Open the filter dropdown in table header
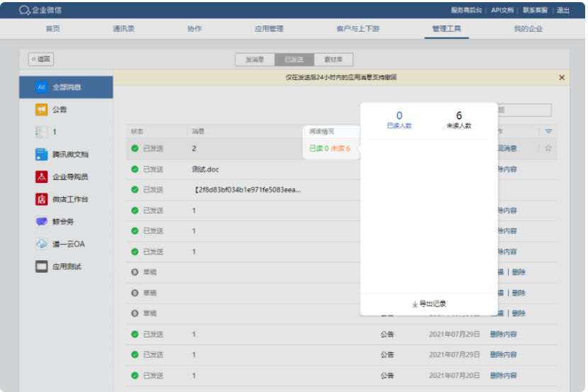 click(548, 132)
